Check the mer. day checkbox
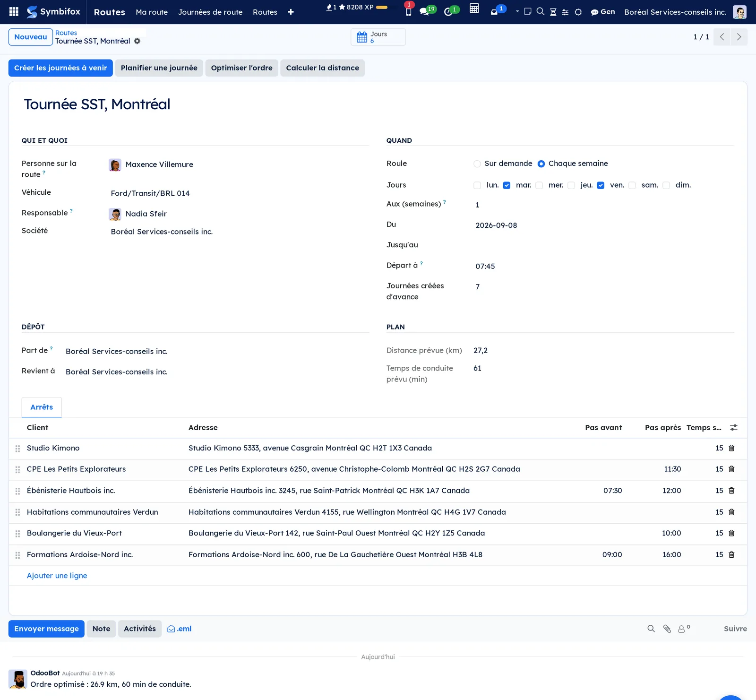Image resolution: width=756 pixels, height=700 pixels. point(539,185)
